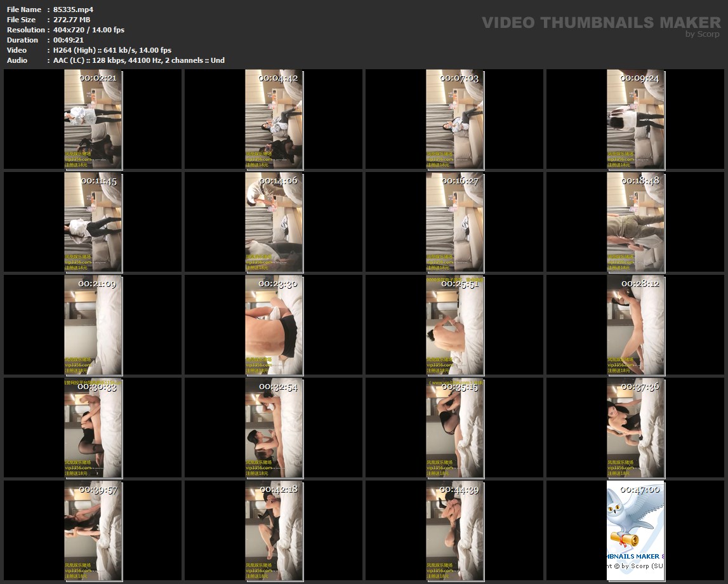Click the "by Scorp" credit text
This screenshot has width=728, height=584.
click(702, 34)
